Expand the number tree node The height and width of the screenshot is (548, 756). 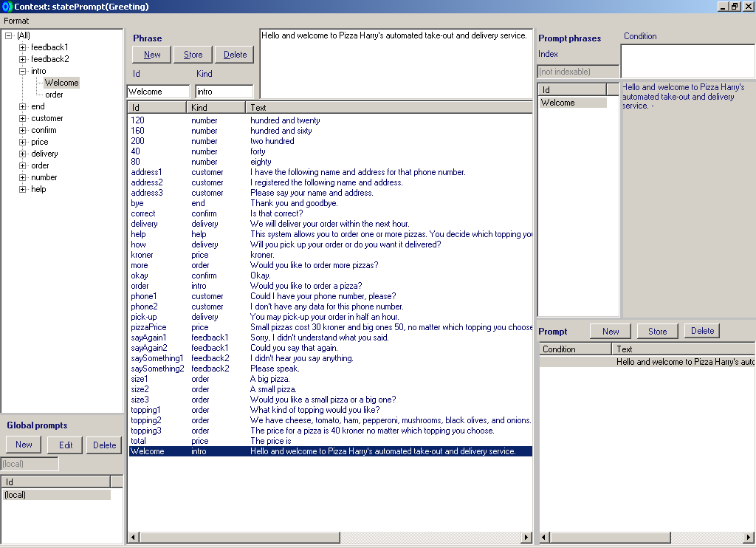click(22, 177)
